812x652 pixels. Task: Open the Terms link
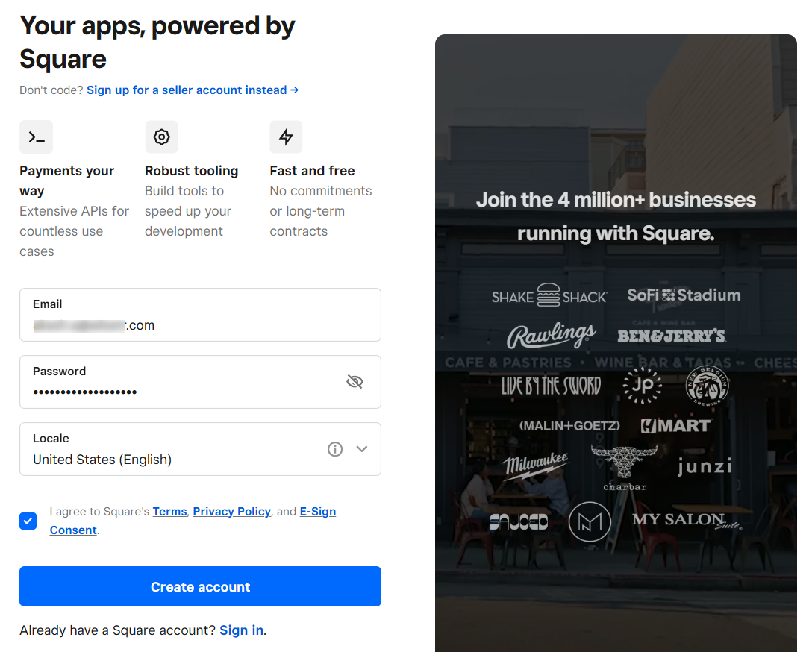[x=169, y=511]
